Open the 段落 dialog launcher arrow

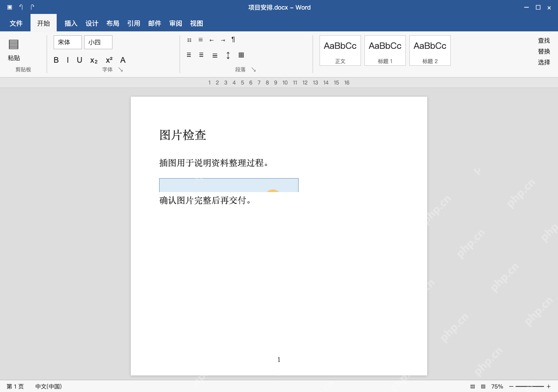click(x=254, y=70)
